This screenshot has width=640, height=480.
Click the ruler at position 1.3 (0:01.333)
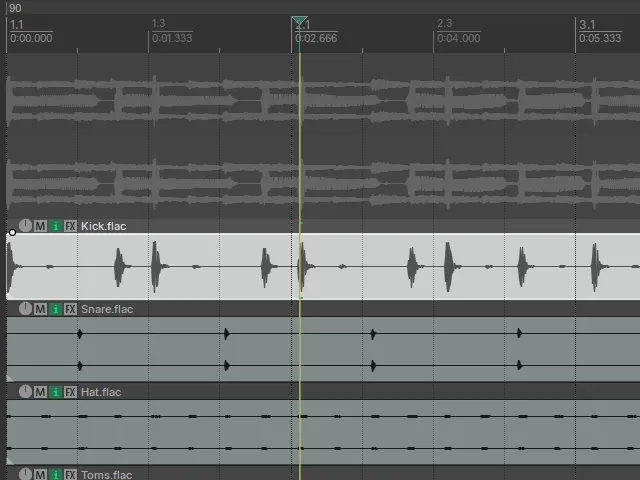[x=172, y=31]
